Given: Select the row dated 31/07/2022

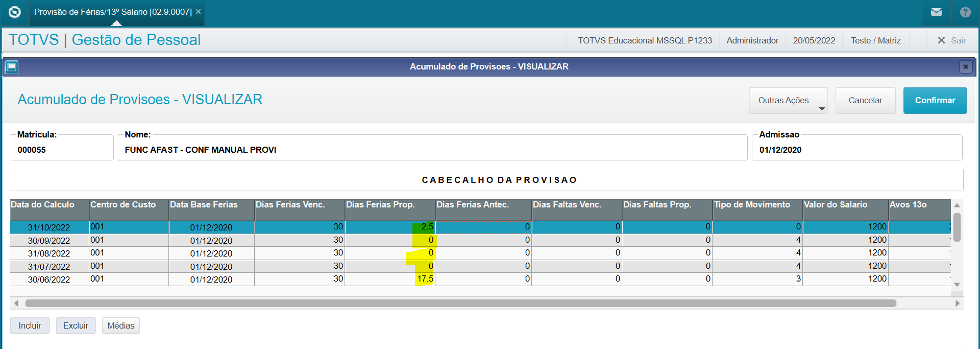Looking at the screenshot, I should tap(480, 266).
